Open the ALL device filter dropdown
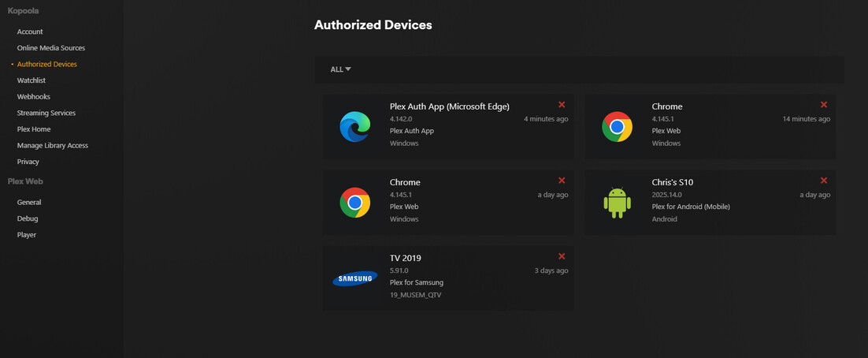 tap(340, 69)
